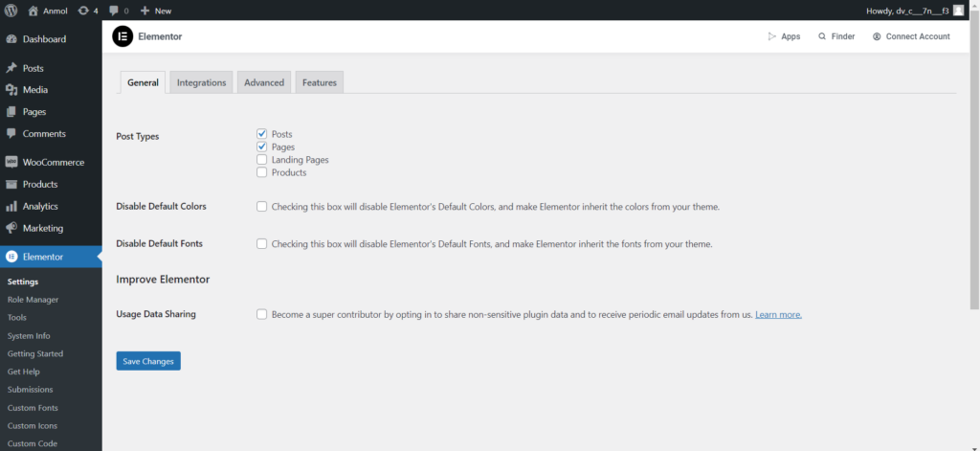Click the Elementor sidebar icon

click(11, 257)
